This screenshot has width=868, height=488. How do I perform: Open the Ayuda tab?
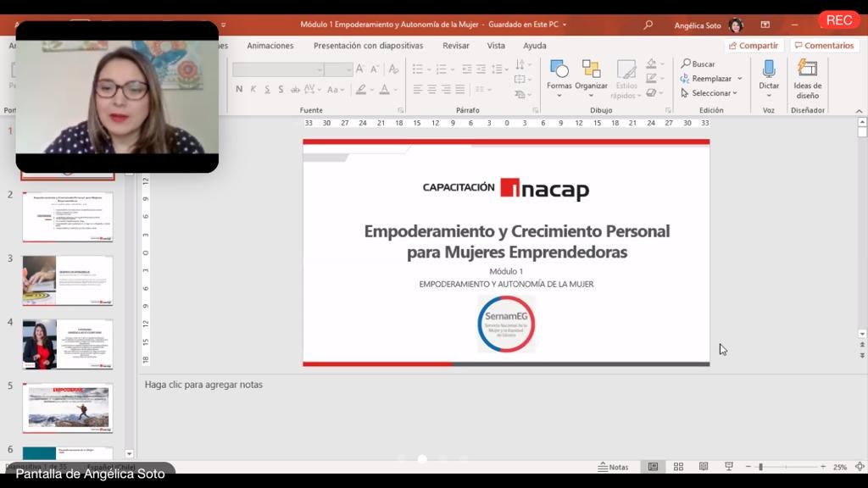coord(535,46)
